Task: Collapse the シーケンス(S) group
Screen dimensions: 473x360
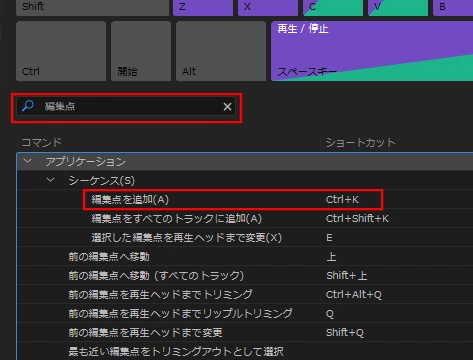Action: tap(51, 180)
